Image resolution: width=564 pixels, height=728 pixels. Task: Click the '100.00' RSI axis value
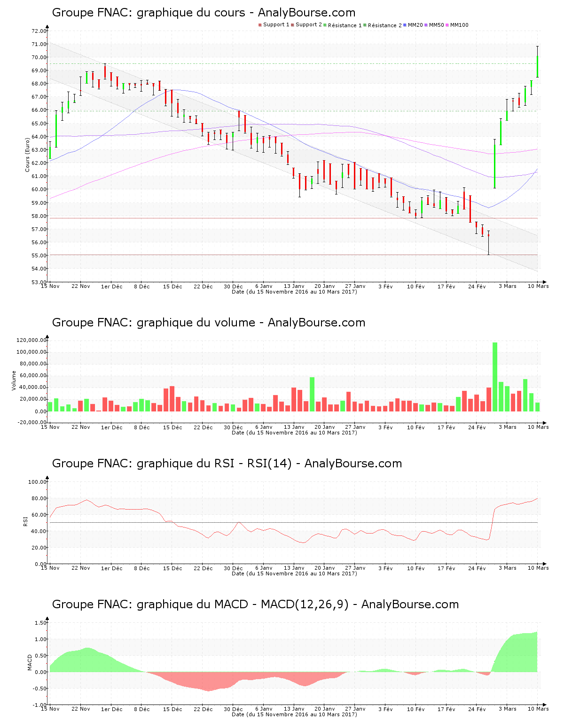click(x=37, y=482)
